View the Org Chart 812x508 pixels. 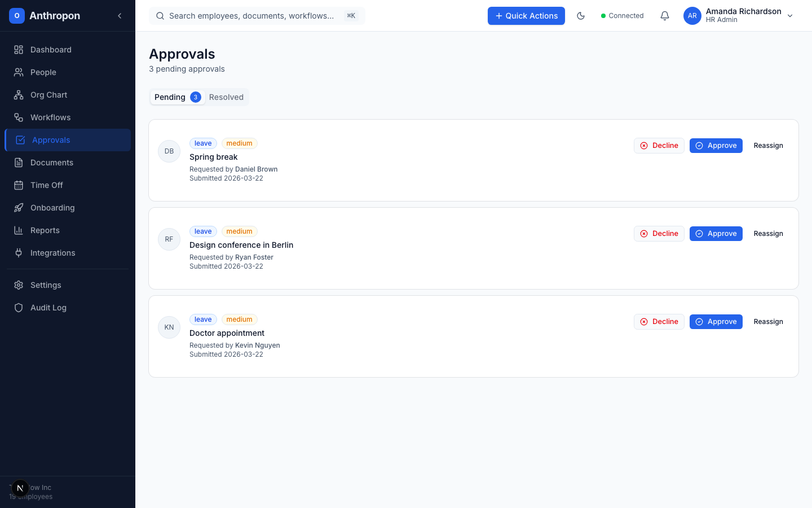47,95
